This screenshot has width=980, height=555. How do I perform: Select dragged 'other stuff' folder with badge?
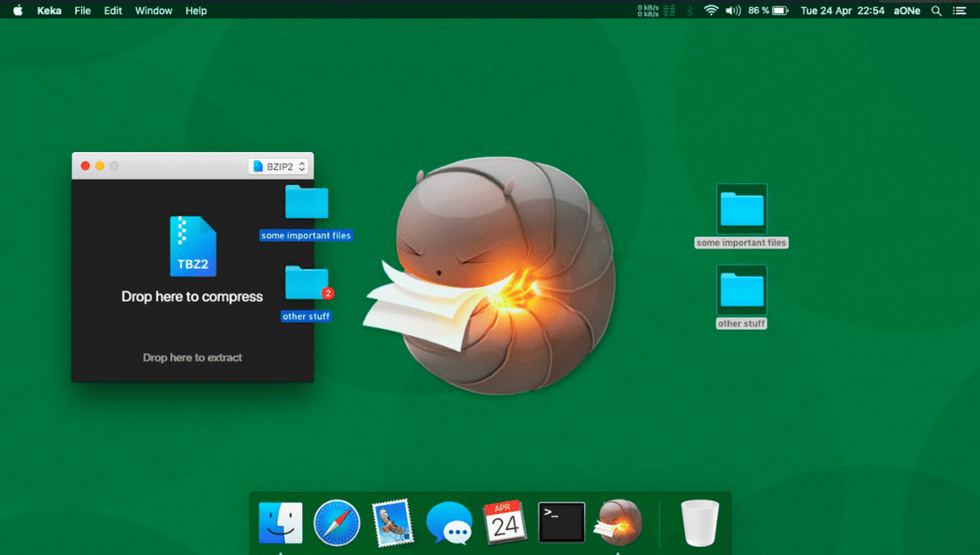tap(306, 283)
